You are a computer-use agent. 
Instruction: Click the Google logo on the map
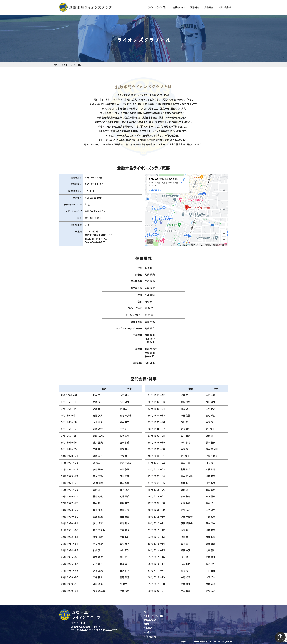pyautogui.click(x=187, y=242)
